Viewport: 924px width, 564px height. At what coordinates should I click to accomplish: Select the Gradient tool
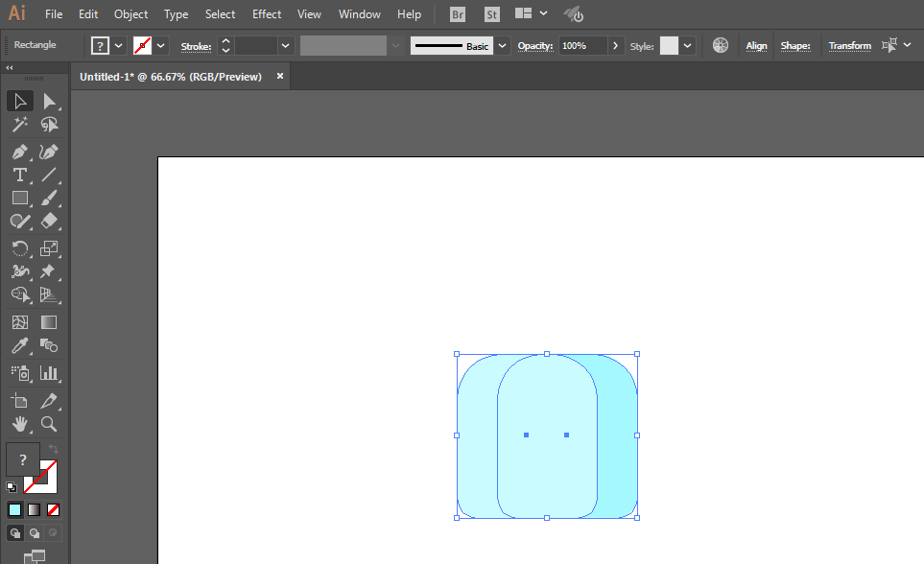click(x=49, y=322)
